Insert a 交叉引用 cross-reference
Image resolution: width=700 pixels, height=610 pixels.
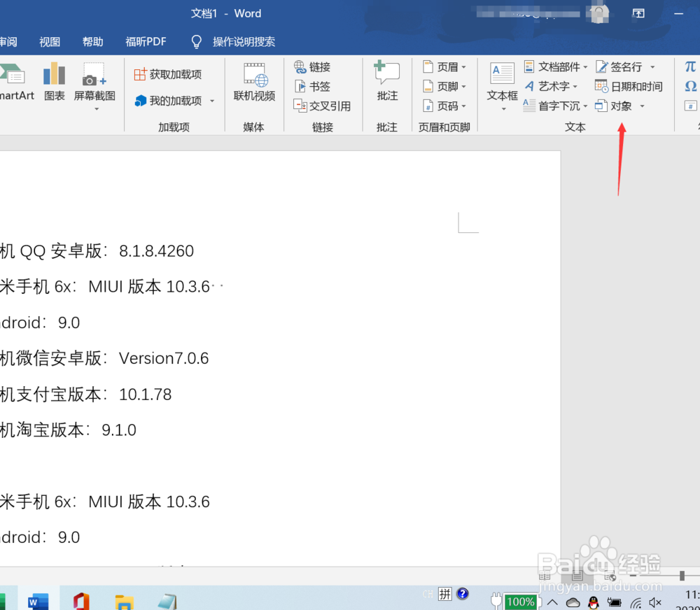click(322, 106)
